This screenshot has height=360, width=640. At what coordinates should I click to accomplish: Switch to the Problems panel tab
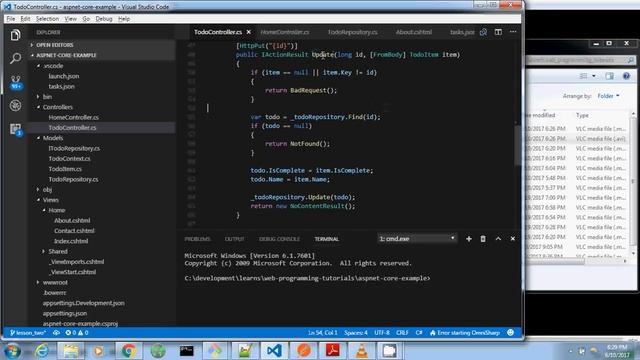(x=197, y=239)
